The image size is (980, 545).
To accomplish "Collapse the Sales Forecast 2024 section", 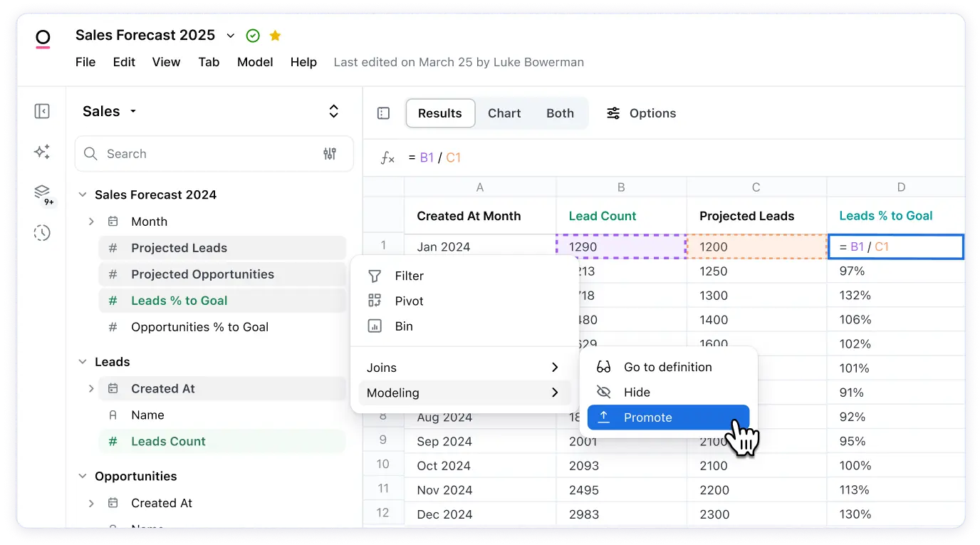I will pyautogui.click(x=83, y=194).
